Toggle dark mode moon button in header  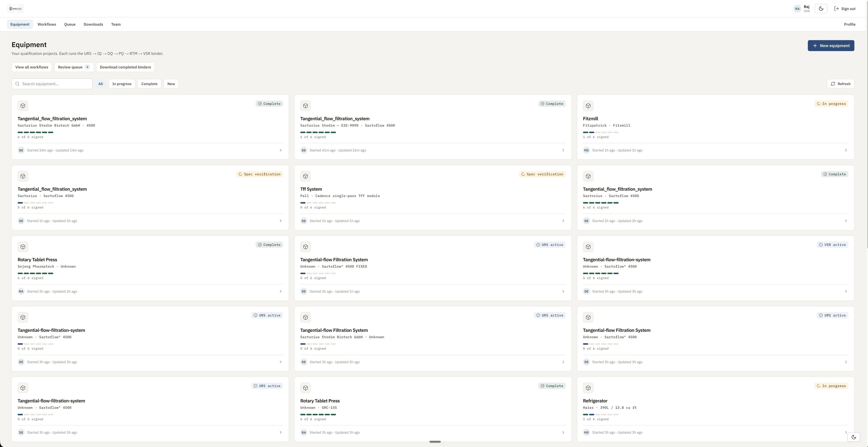click(821, 9)
